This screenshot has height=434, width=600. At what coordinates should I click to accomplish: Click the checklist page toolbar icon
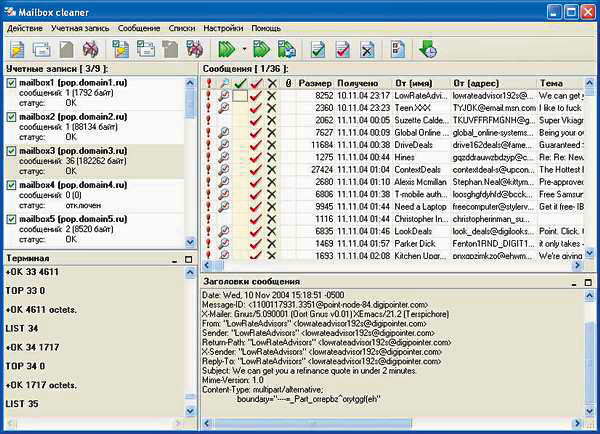click(x=398, y=49)
